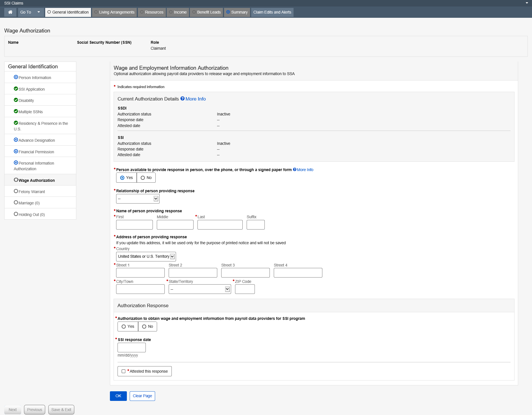Click the Felony Warrant status circle icon
Viewport: 532px width, 415px height.
tap(16, 191)
